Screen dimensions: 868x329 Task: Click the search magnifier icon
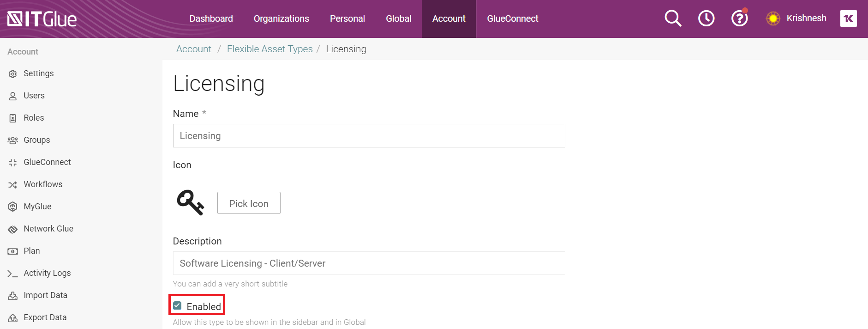pyautogui.click(x=673, y=18)
